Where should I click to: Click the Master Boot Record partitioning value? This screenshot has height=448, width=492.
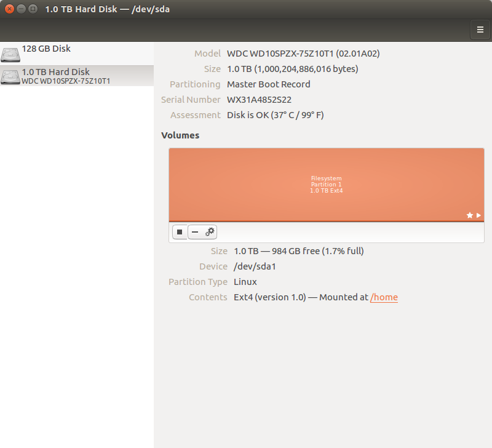click(269, 84)
